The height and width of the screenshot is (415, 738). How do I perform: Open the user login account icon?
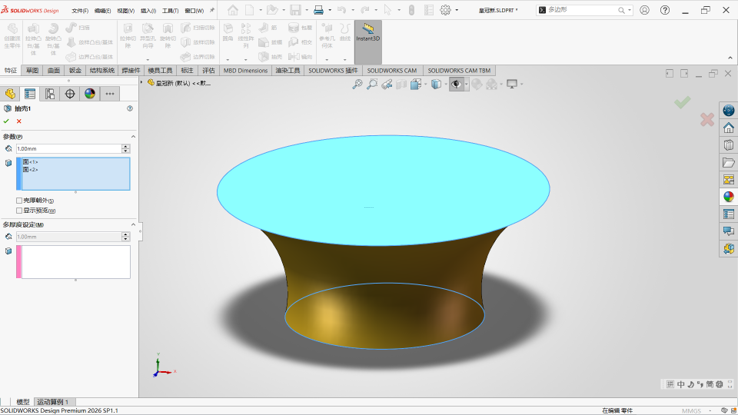644,10
